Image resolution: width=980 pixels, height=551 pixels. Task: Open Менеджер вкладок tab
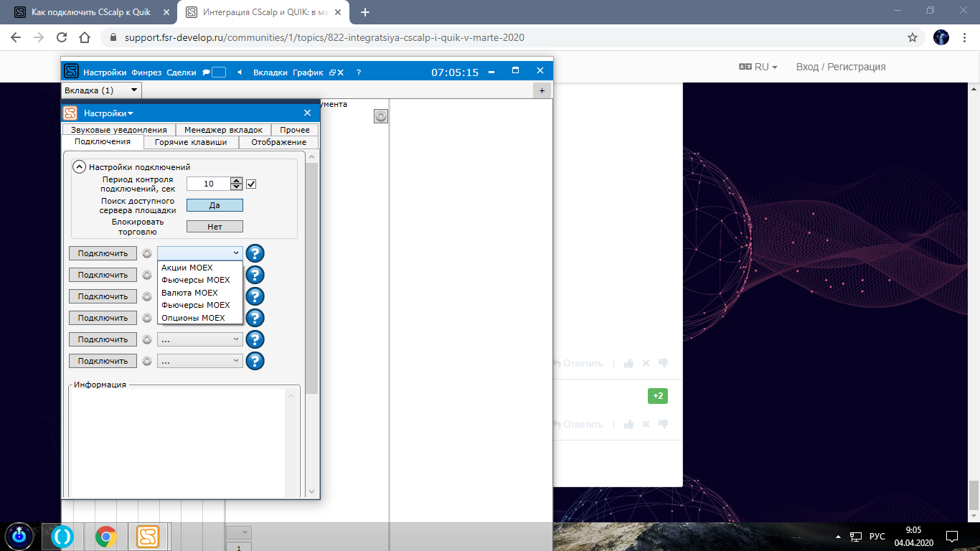[223, 130]
